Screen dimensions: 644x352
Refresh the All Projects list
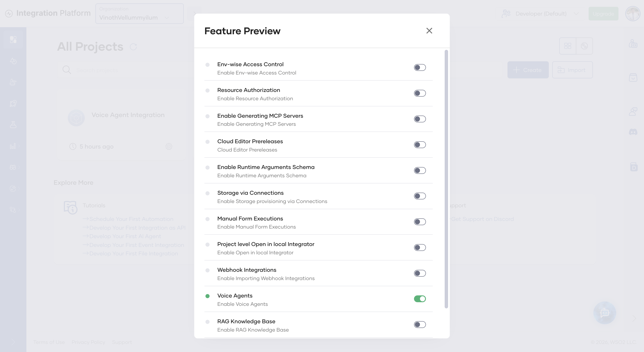[133, 47]
